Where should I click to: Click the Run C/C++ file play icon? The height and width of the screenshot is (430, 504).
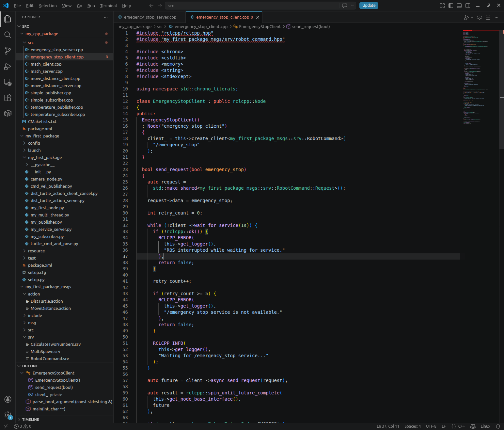466,17
